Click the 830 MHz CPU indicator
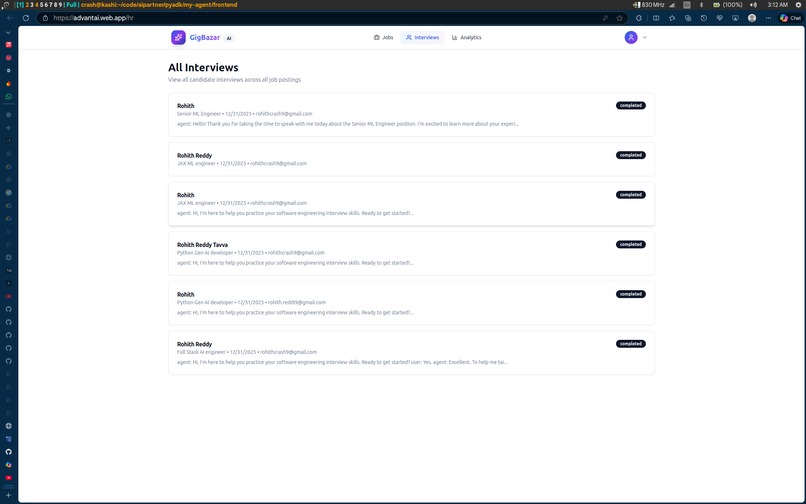This screenshot has width=806, height=504. point(649,5)
